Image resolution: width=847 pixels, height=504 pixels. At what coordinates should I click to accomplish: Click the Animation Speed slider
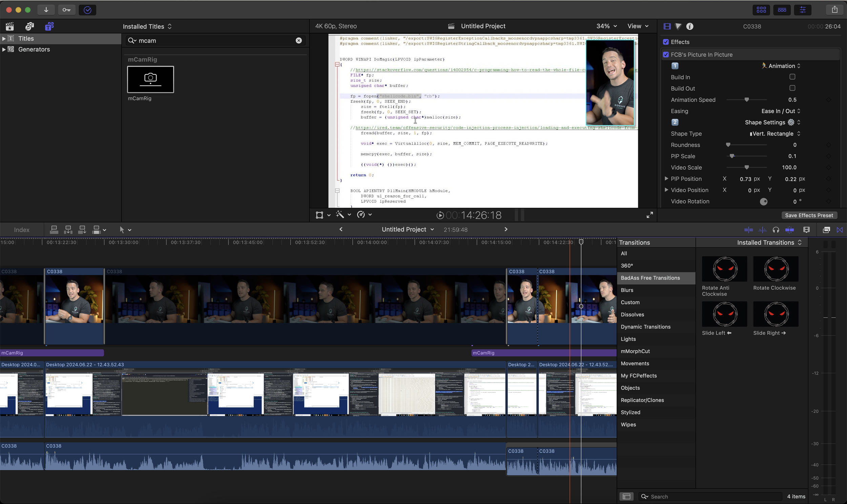pyautogui.click(x=746, y=100)
